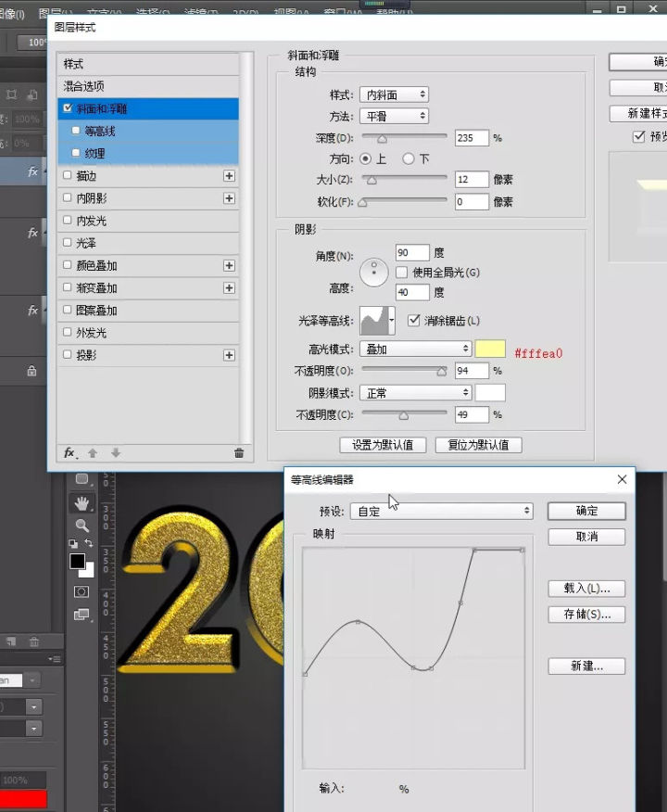Click the fx icon at the styles list bottom

[x=69, y=453]
